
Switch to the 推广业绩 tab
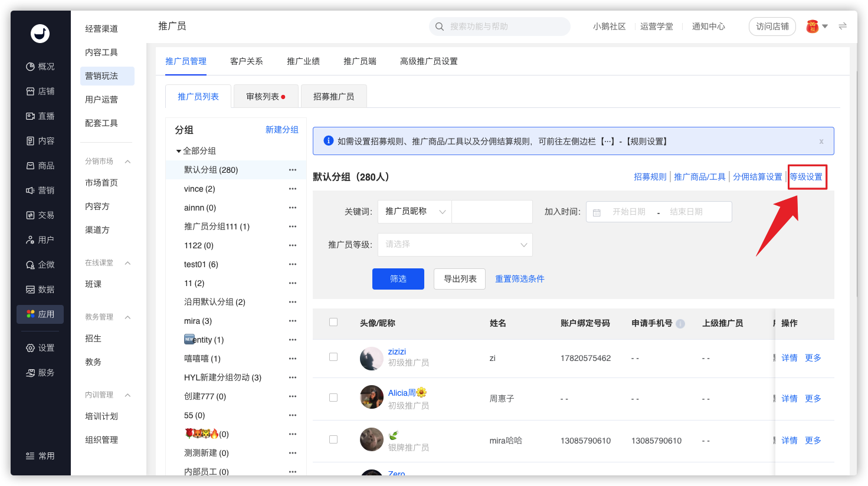[303, 61]
